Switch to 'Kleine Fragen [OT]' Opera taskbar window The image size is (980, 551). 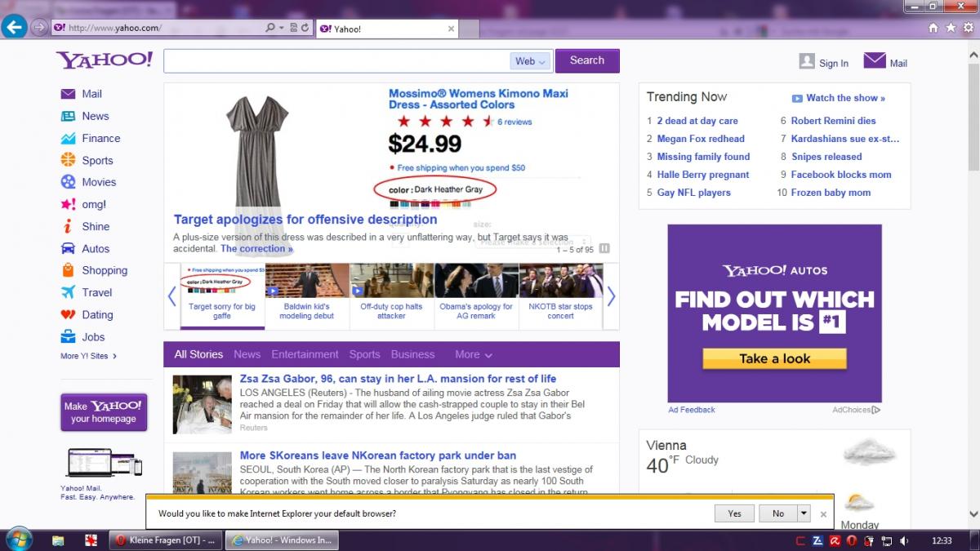pos(166,540)
